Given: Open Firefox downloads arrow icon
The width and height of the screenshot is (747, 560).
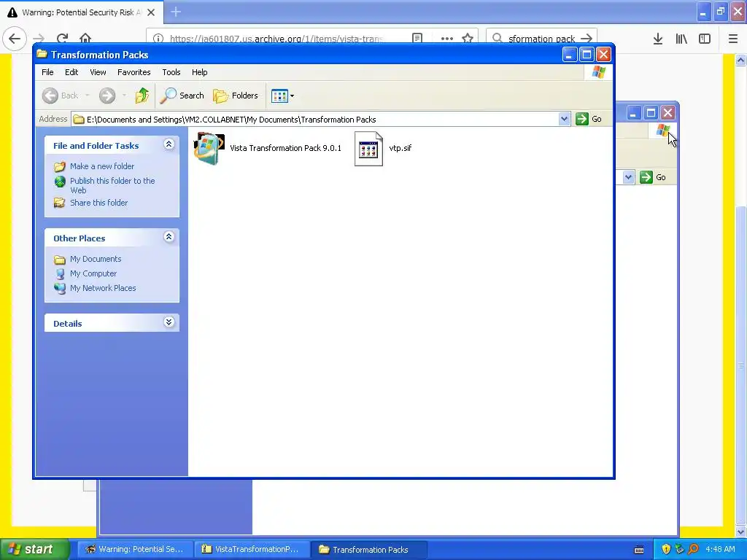Looking at the screenshot, I should click(x=658, y=39).
